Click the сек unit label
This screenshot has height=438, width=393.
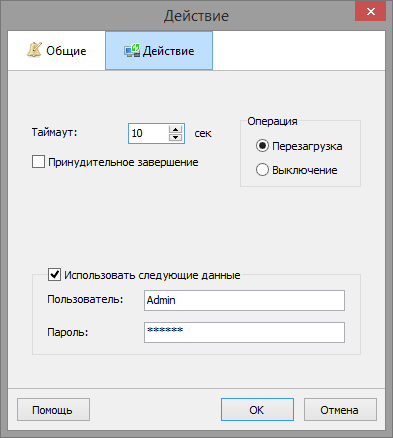click(x=203, y=133)
